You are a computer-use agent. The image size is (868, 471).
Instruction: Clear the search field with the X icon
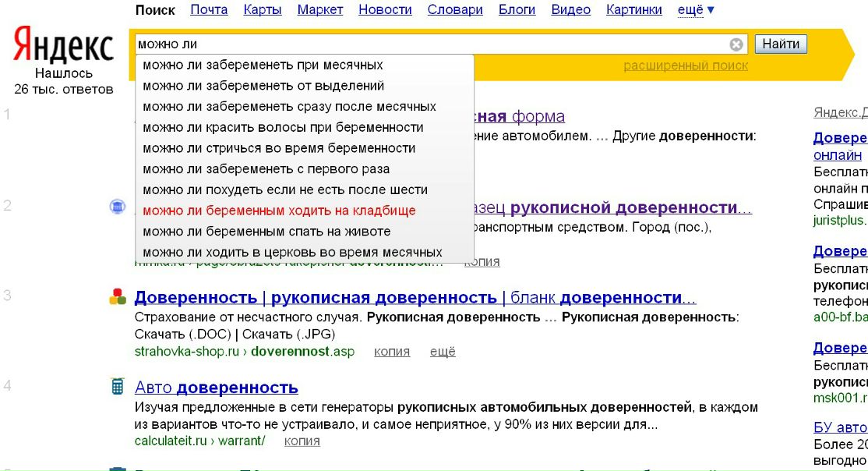click(x=736, y=44)
